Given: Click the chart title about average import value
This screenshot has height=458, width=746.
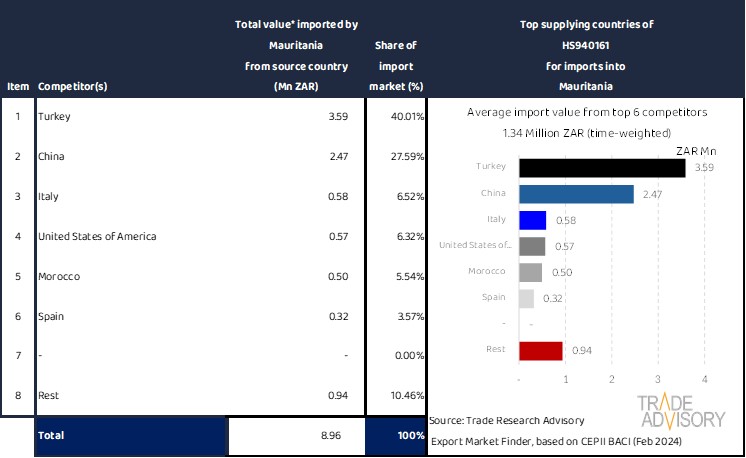Looking at the screenshot, I should [586, 113].
